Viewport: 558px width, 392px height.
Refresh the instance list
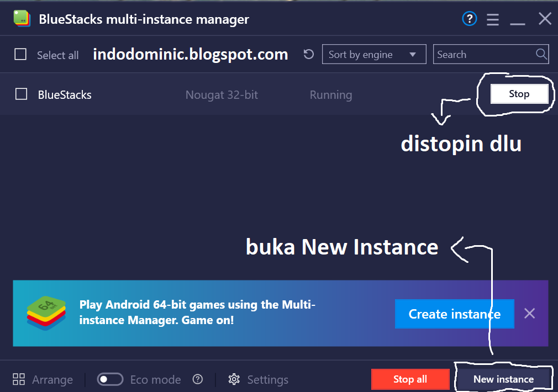tap(308, 54)
